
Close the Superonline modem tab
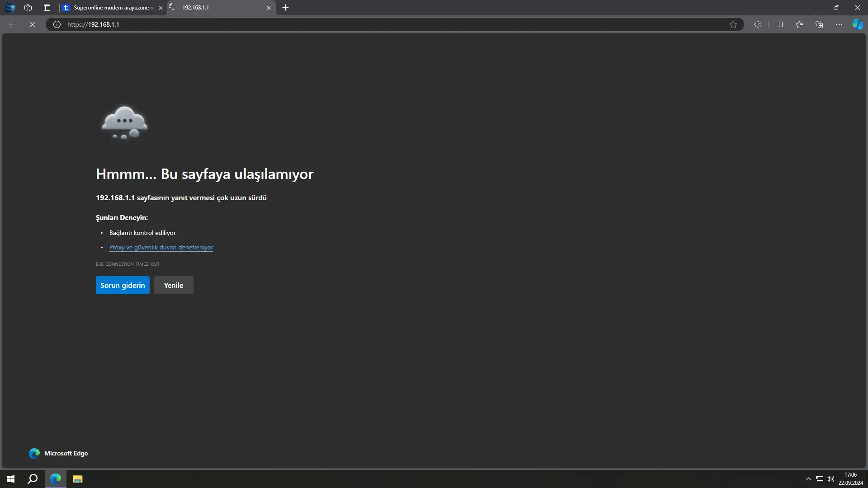click(160, 8)
